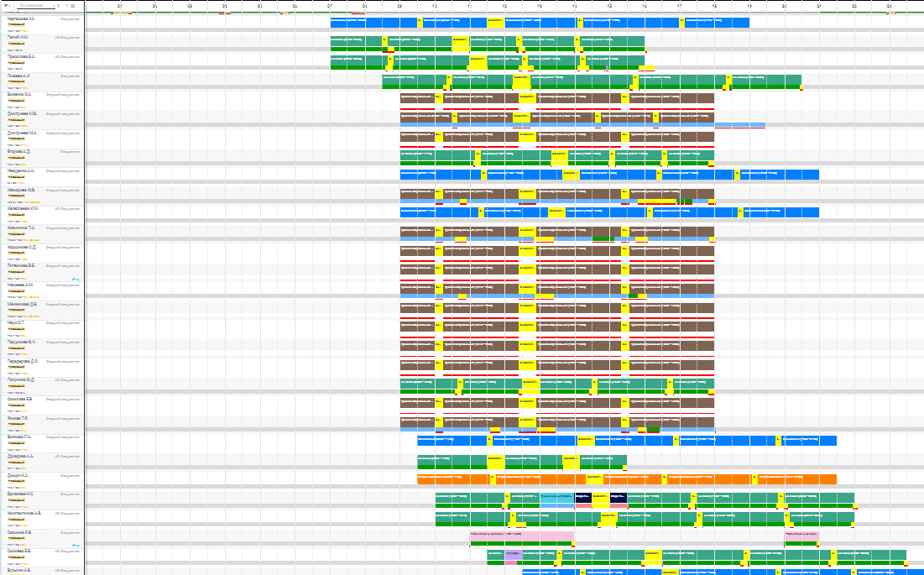Screen dimensions: 924x575
Task: Click the first pink bar in Салихина's row
Action: pos(521,536)
